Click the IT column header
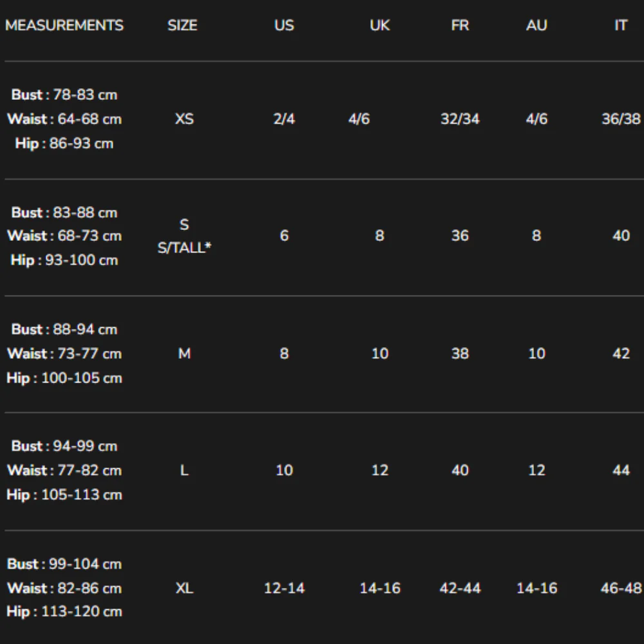This screenshot has width=644, height=644. 621,26
